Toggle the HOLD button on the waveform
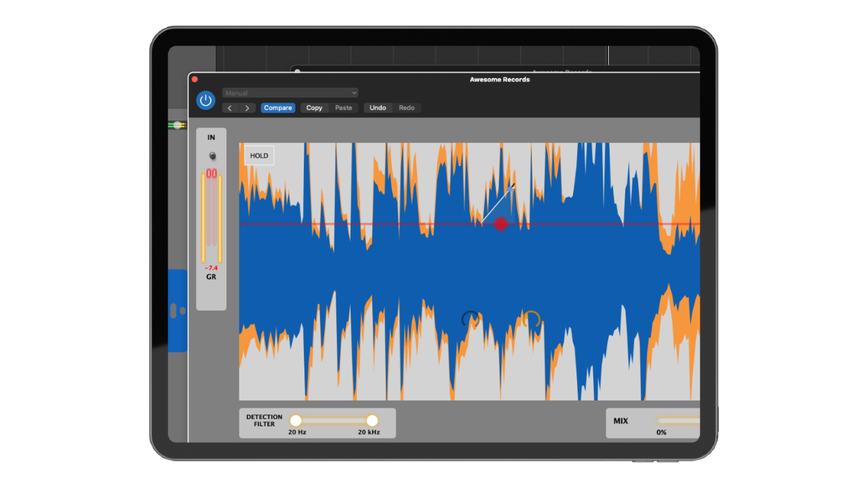This screenshot has width=868, height=488. click(x=259, y=156)
